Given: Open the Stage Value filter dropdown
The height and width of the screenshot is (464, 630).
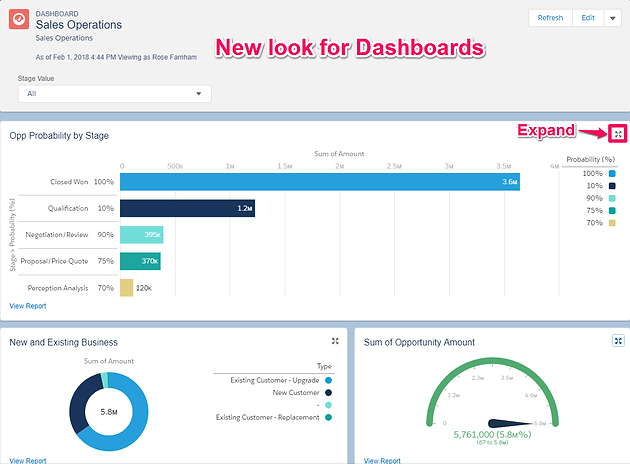Looking at the screenshot, I should 115,94.
